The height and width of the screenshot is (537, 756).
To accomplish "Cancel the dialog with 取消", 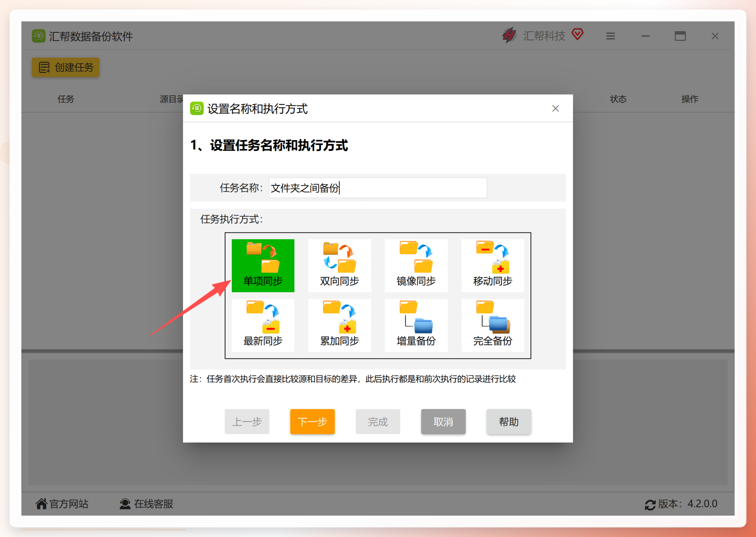I will [443, 421].
